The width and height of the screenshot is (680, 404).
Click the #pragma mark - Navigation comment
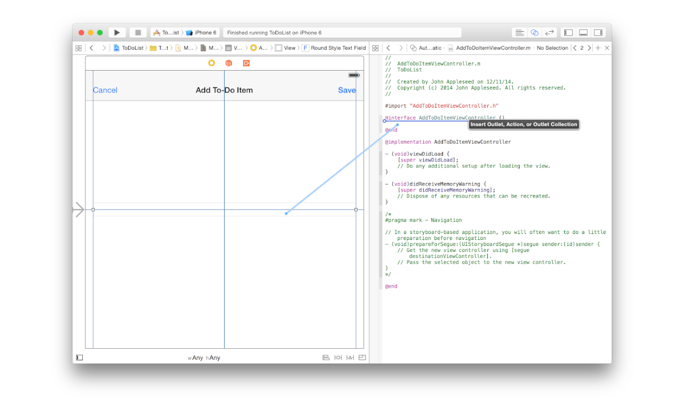pyautogui.click(x=423, y=220)
